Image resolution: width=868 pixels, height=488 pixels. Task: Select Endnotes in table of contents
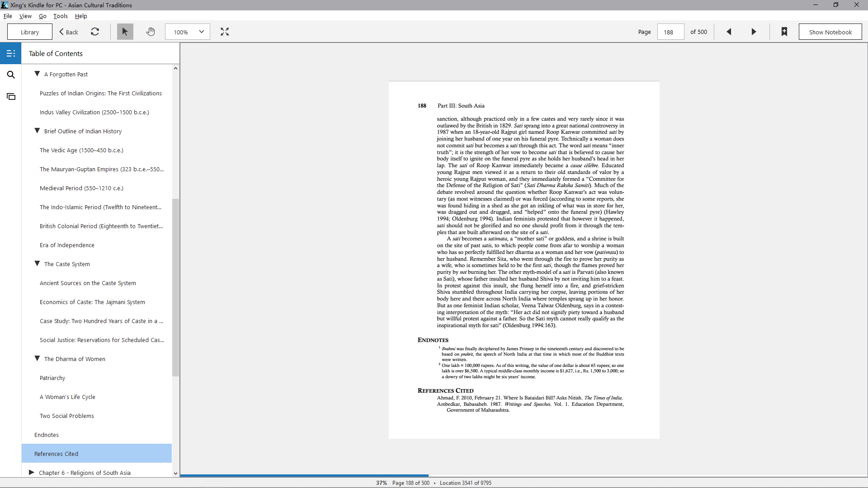click(47, 435)
